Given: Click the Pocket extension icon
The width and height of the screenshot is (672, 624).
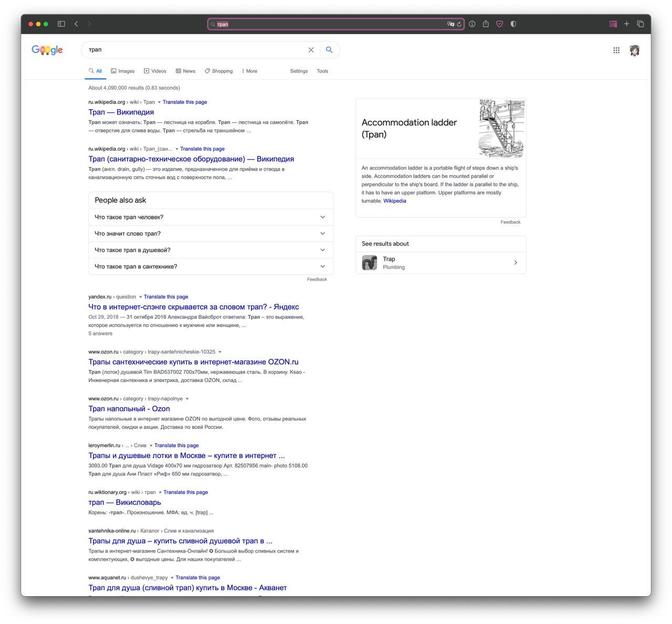Looking at the screenshot, I should [499, 24].
